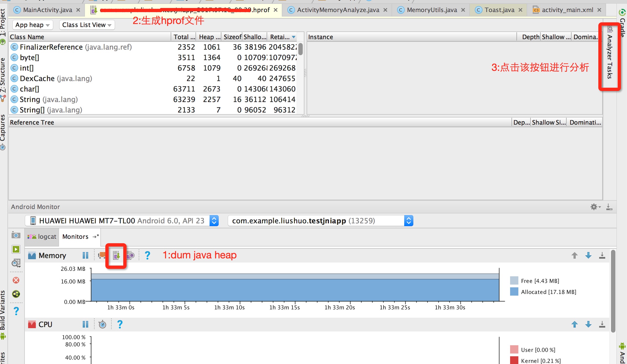This screenshot has height=364, width=627.
Task: Click the red Terminate Application icon
Action: 16,280
